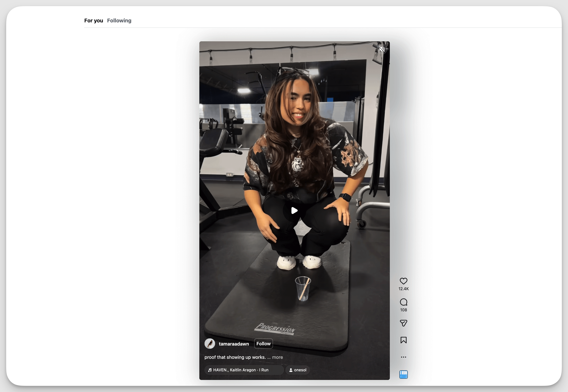Open tamaraadawn's profile from the username
This screenshot has width=568, height=392.
[234, 344]
